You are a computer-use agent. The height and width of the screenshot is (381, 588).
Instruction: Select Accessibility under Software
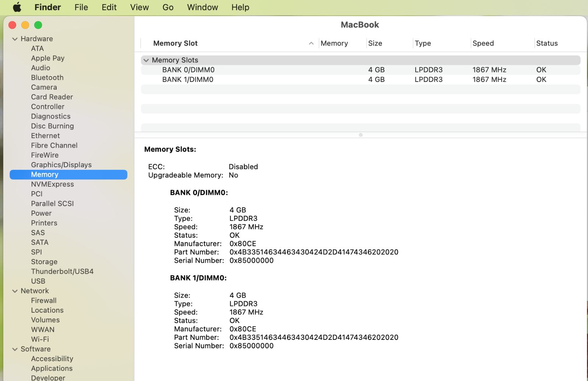point(52,359)
